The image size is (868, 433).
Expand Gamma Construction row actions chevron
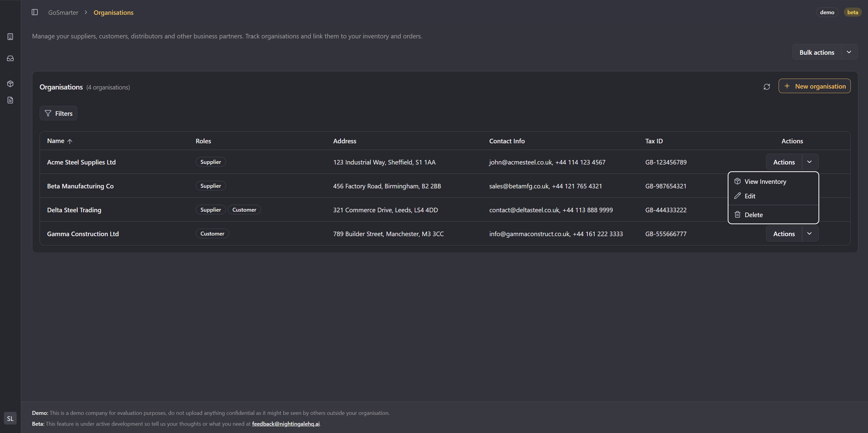[x=809, y=234]
